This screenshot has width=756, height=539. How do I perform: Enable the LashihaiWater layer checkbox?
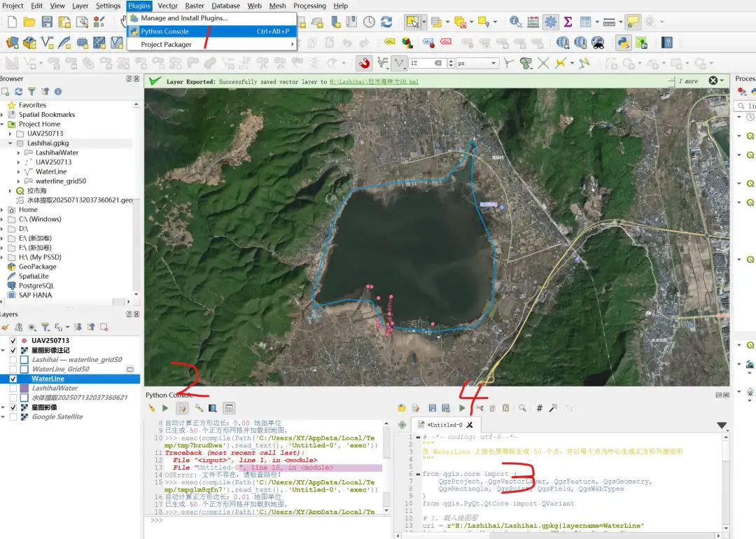(13, 388)
